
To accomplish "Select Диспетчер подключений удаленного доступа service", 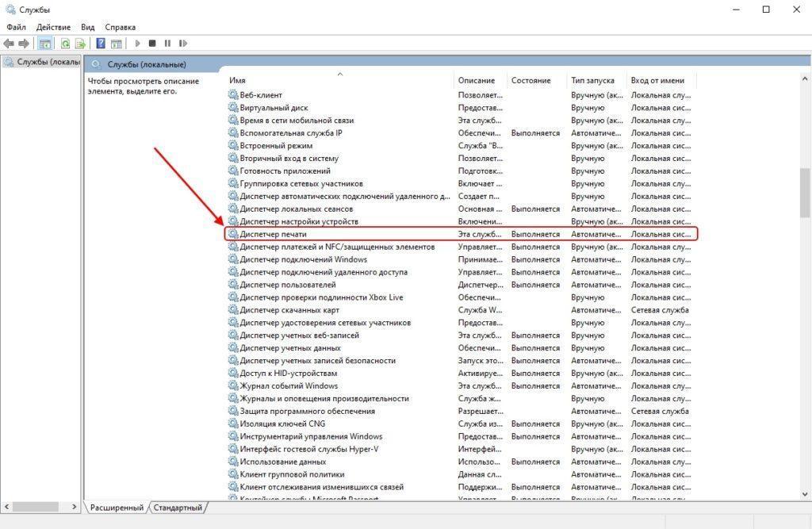I will point(324,272).
